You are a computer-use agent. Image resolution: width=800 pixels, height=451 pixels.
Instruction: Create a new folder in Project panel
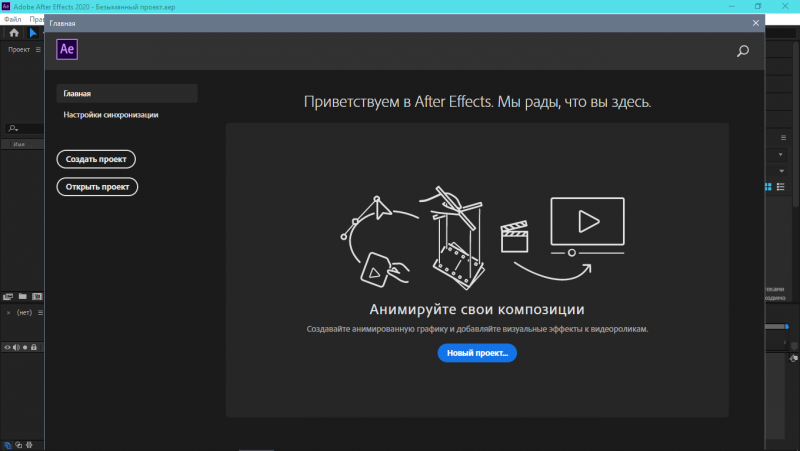point(23,297)
